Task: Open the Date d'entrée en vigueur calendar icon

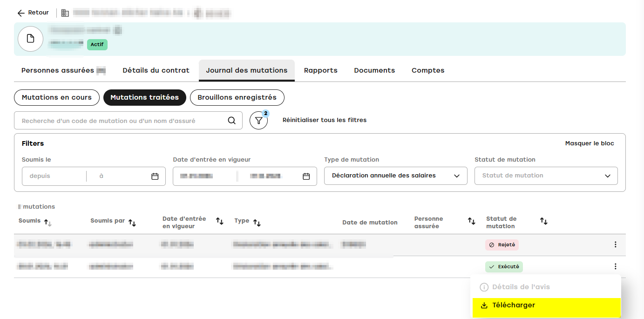Action: tap(306, 176)
